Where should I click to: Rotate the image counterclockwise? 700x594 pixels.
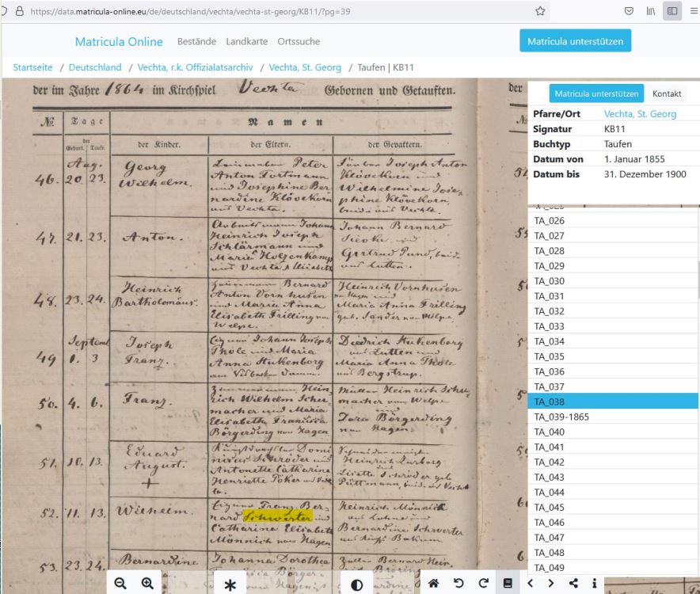pos(458,583)
